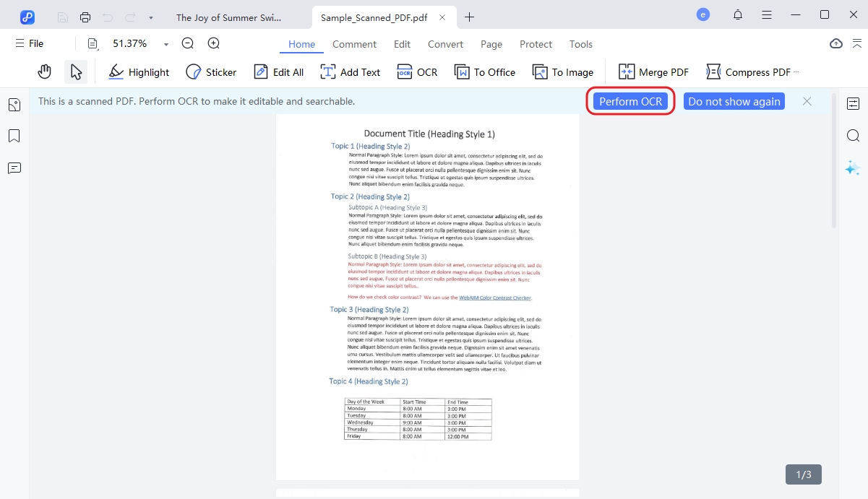Open Search in the right sidebar
Screen dimensions: 868x499
[854, 135]
